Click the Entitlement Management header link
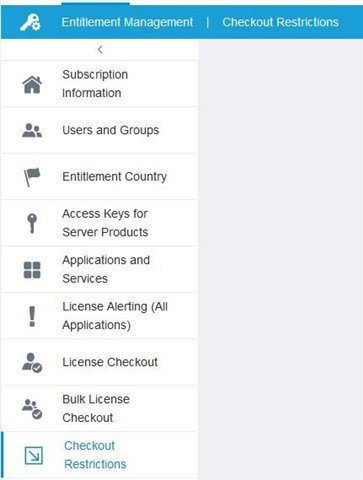This screenshot has width=363, height=480. pos(127,22)
